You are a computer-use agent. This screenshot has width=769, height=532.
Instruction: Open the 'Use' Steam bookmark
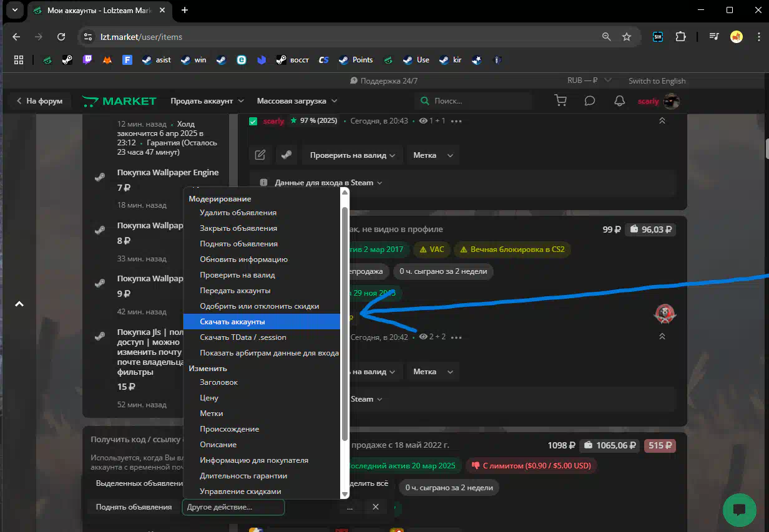click(x=416, y=60)
